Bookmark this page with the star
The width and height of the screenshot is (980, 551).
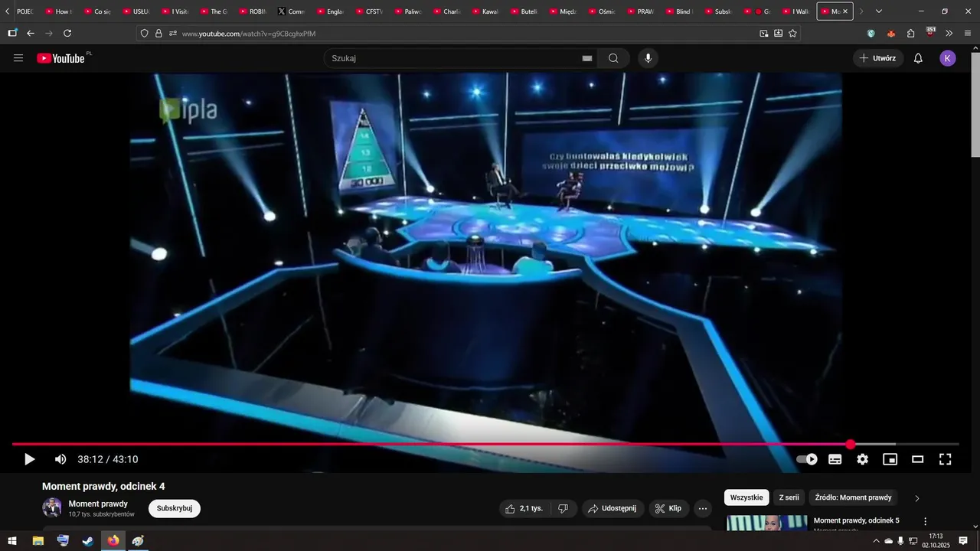(792, 34)
